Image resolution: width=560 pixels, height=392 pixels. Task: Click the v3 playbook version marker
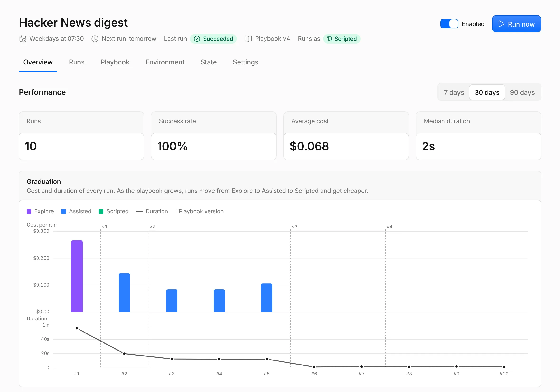pos(295,227)
